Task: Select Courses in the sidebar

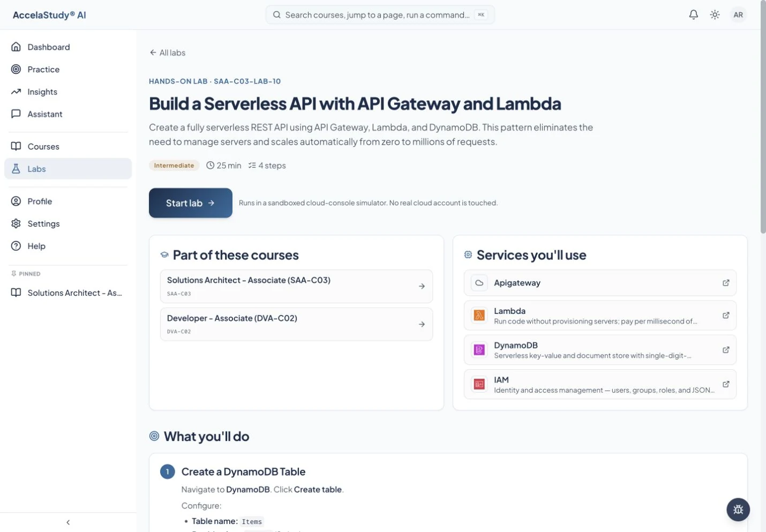Action: coord(68,147)
